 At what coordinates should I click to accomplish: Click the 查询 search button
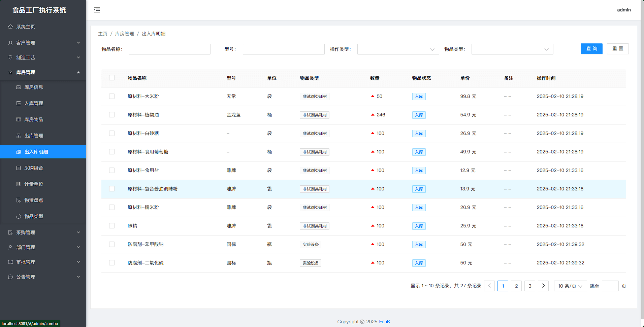tap(591, 49)
